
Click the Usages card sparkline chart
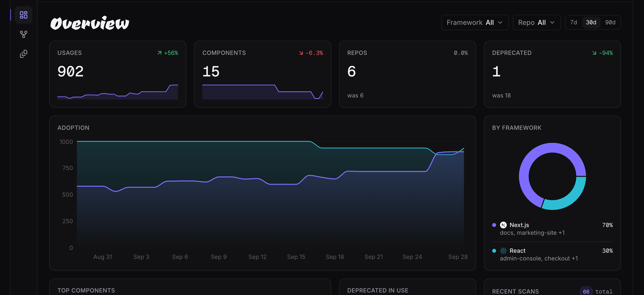coord(118,92)
